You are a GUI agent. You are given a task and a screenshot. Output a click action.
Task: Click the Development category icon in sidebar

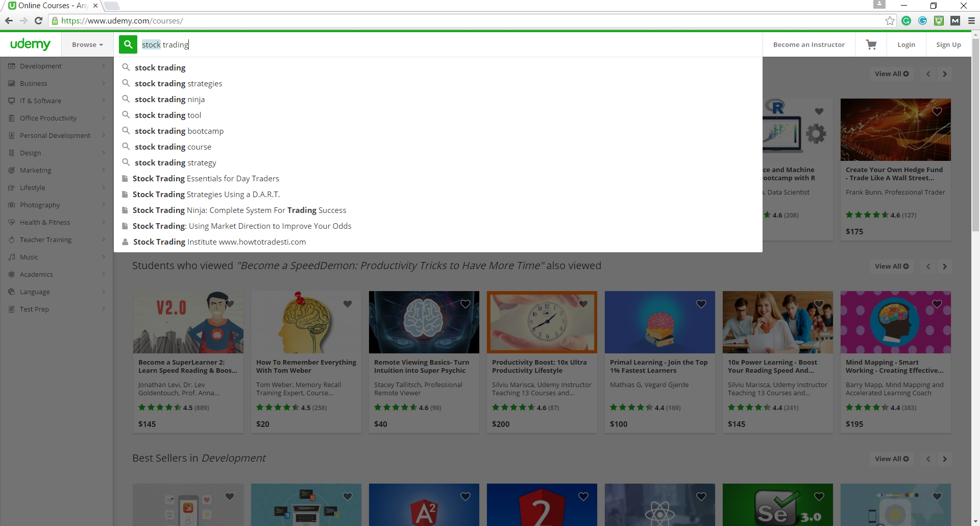[12, 66]
